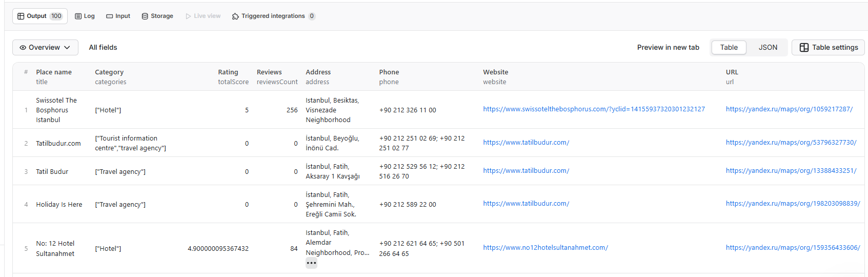Click Istanbul, Besiktas, Visnezade address cell
Screen dimensions: 868x277
[x=332, y=110]
